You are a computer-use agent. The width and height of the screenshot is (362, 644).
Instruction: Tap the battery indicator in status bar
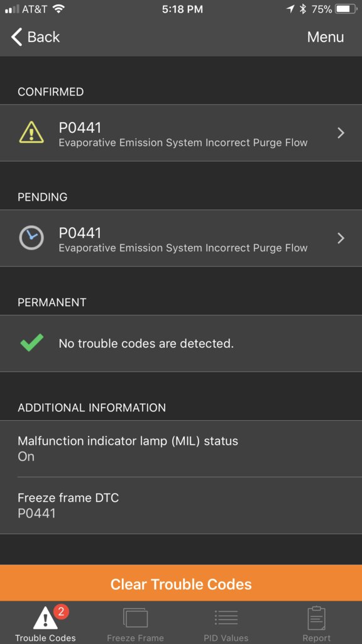[346, 9]
